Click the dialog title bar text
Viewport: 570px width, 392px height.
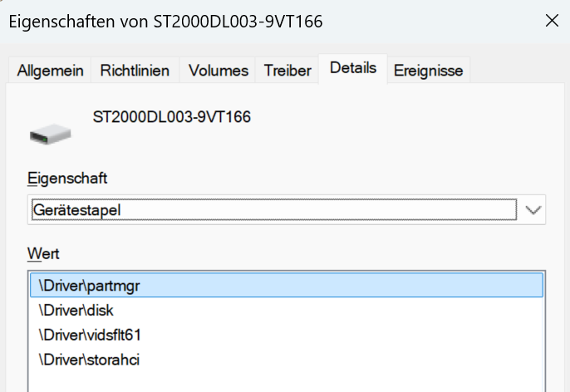[x=166, y=22]
